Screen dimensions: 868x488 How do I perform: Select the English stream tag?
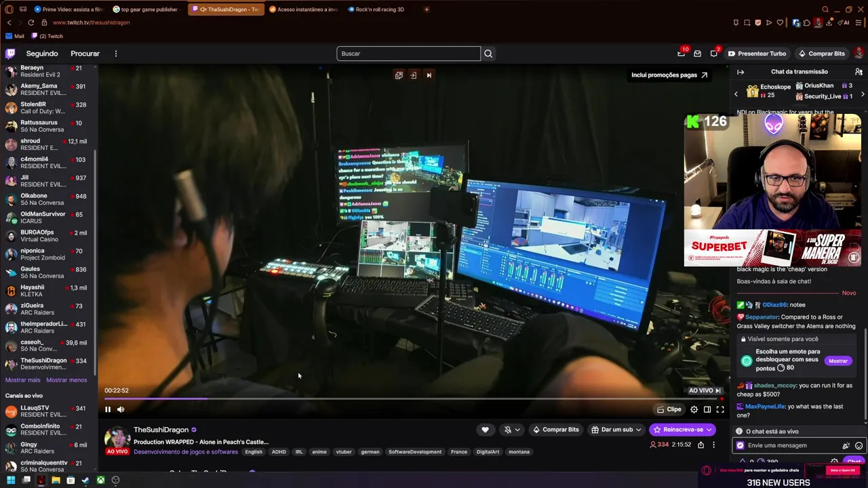[254, 452]
